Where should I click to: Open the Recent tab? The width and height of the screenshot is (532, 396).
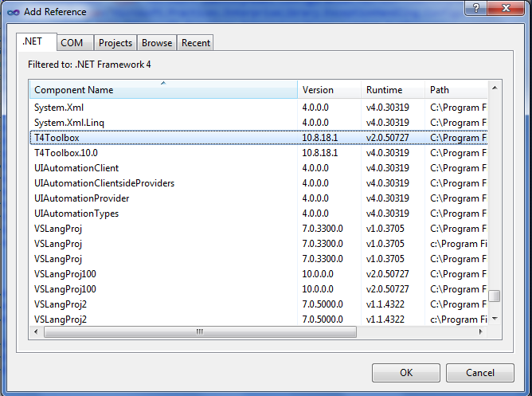click(195, 43)
